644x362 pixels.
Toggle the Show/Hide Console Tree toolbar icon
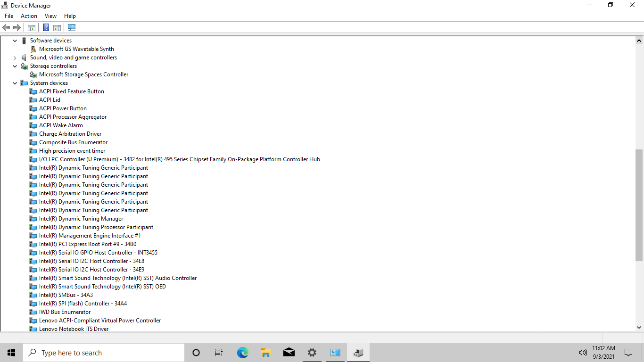pyautogui.click(x=32, y=27)
